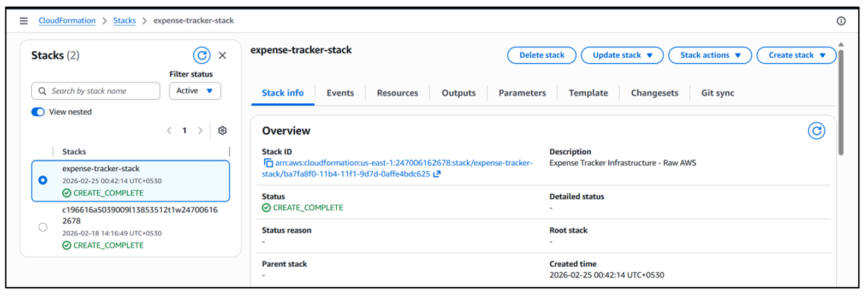Open stack list preferences gear
Image resolution: width=868 pixels, height=296 pixels.
(222, 131)
